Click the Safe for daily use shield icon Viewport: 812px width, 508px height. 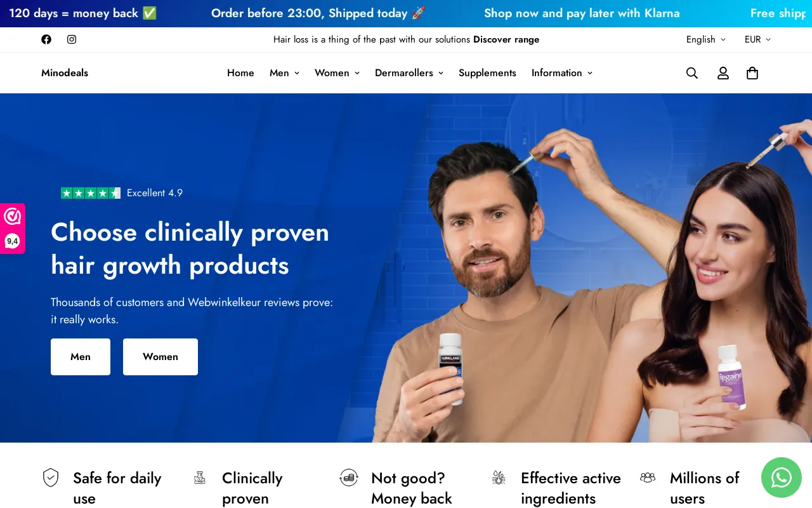coord(51,478)
